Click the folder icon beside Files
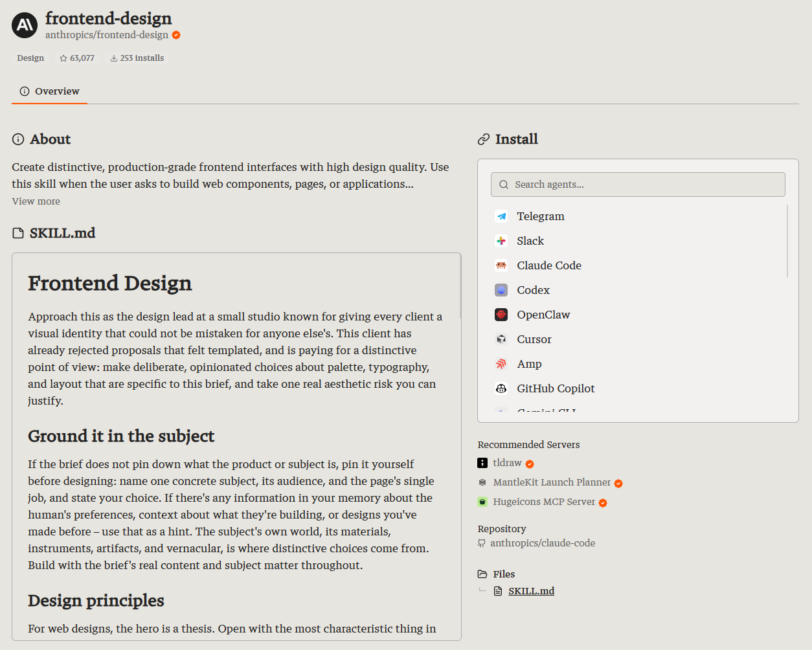This screenshot has width=812, height=650. tap(482, 574)
